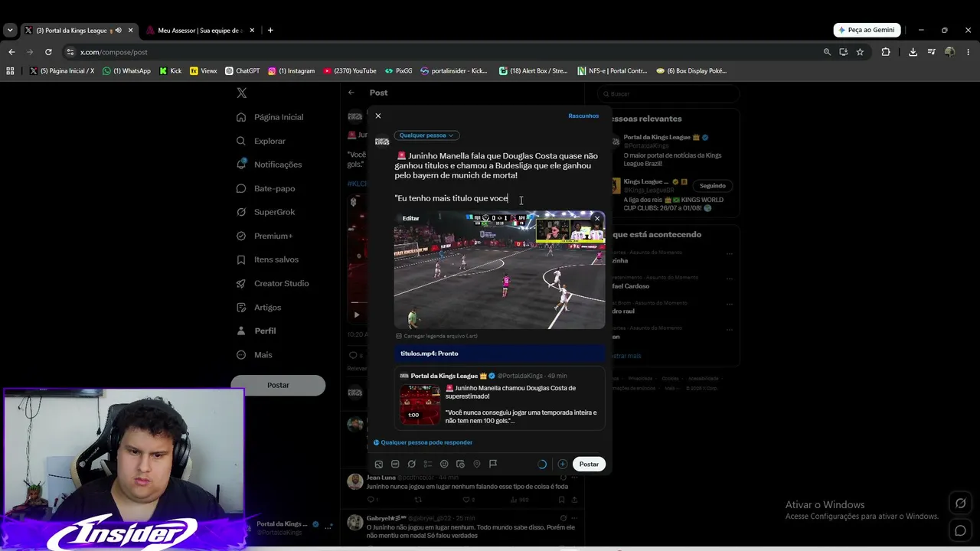Image resolution: width=980 pixels, height=551 pixels.
Task: Navigate back in the browser
Action: (11, 52)
